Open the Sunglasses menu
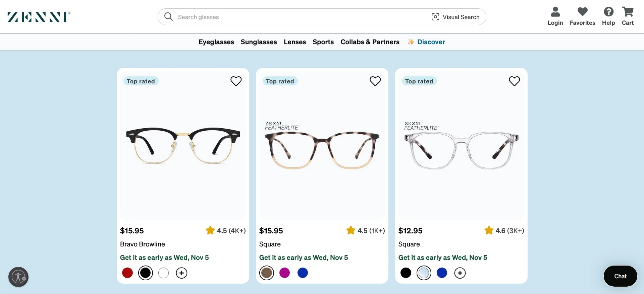The image size is (644, 294). pyautogui.click(x=259, y=42)
